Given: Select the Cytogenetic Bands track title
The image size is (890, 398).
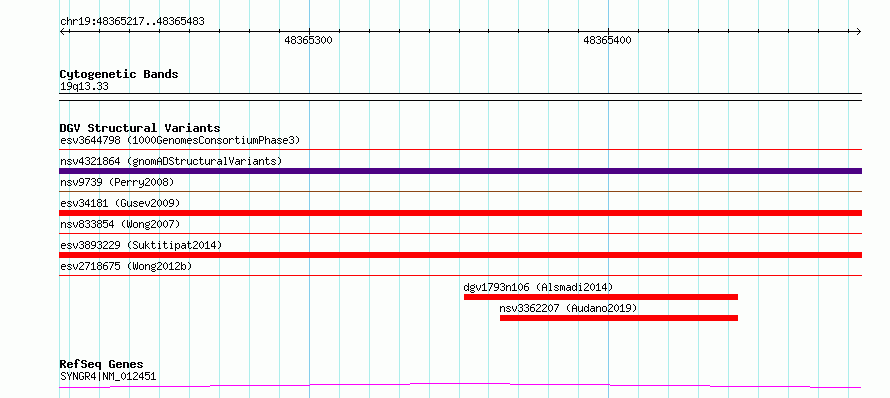Looking at the screenshot, I should coord(119,74).
